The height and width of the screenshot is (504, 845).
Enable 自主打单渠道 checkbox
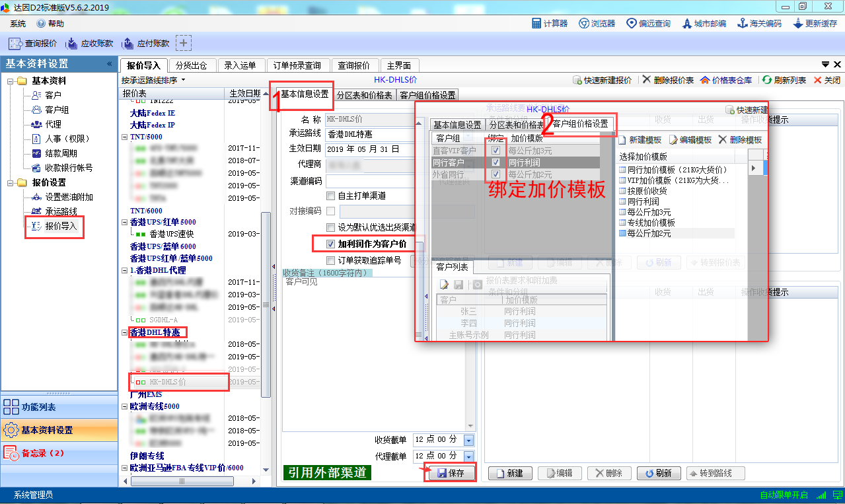click(x=331, y=196)
